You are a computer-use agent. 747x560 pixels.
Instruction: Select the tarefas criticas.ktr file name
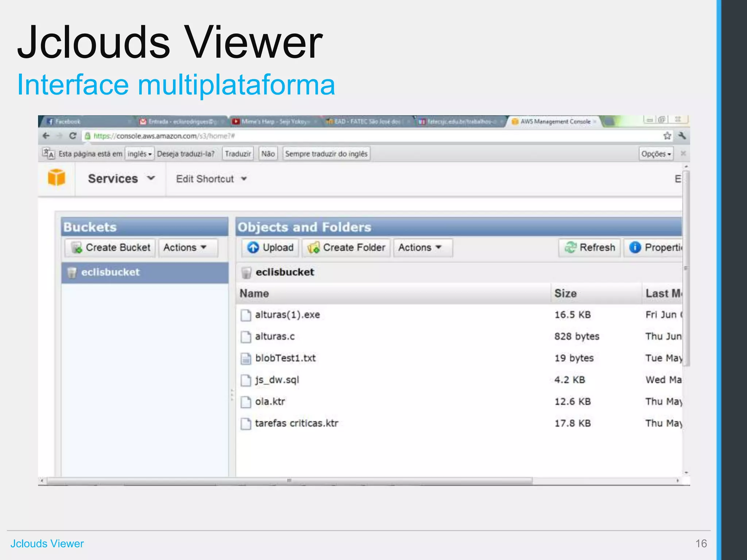tap(297, 424)
